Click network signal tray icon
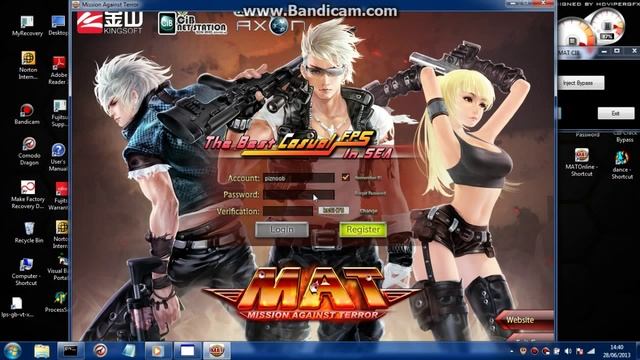The image size is (640, 360). click(x=591, y=351)
